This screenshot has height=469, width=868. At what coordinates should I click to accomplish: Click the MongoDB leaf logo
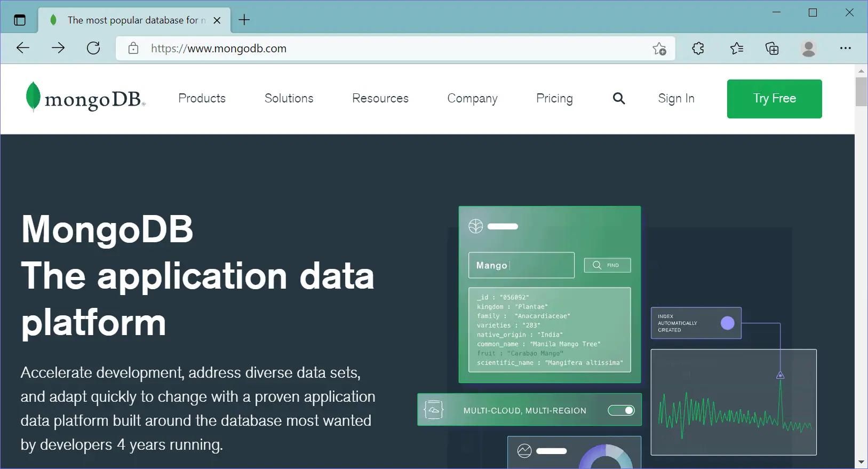click(x=33, y=97)
